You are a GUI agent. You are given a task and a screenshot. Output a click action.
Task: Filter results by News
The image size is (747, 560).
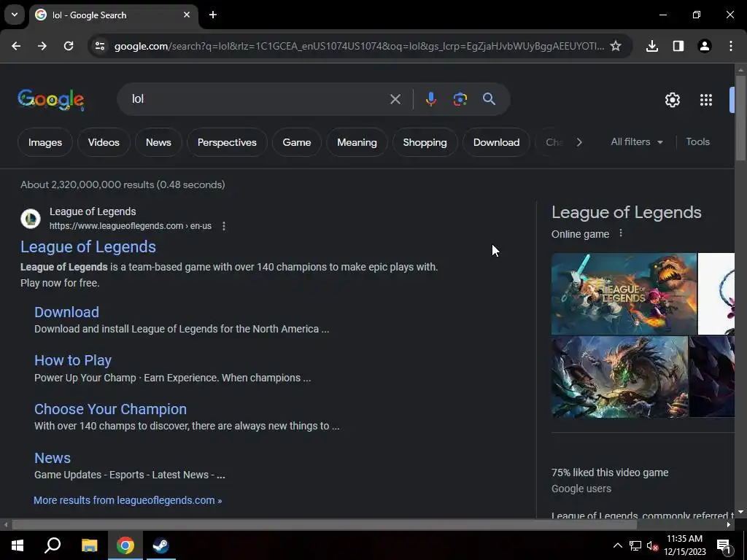coord(158,142)
